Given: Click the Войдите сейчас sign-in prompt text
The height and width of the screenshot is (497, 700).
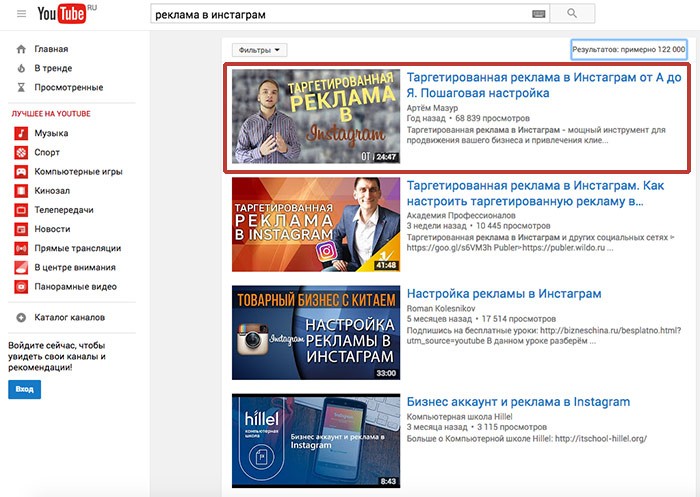Looking at the screenshot, I should pyautogui.click(x=57, y=356).
